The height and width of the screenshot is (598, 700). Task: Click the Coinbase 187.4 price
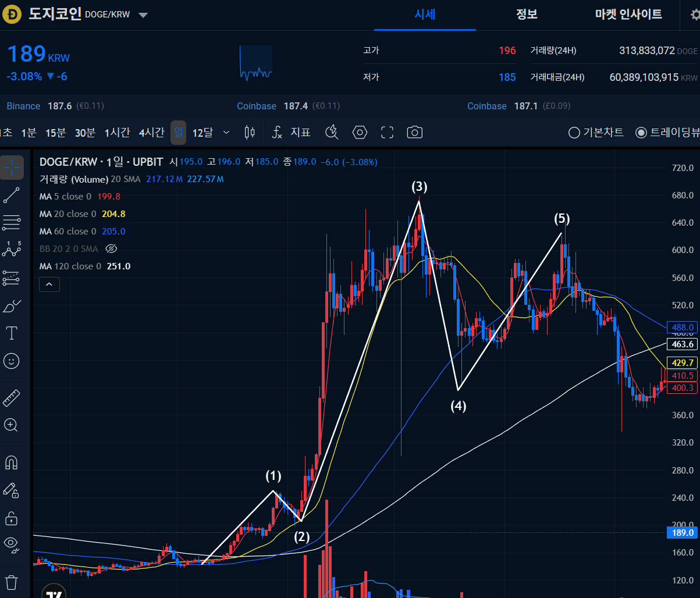pyautogui.click(x=296, y=106)
